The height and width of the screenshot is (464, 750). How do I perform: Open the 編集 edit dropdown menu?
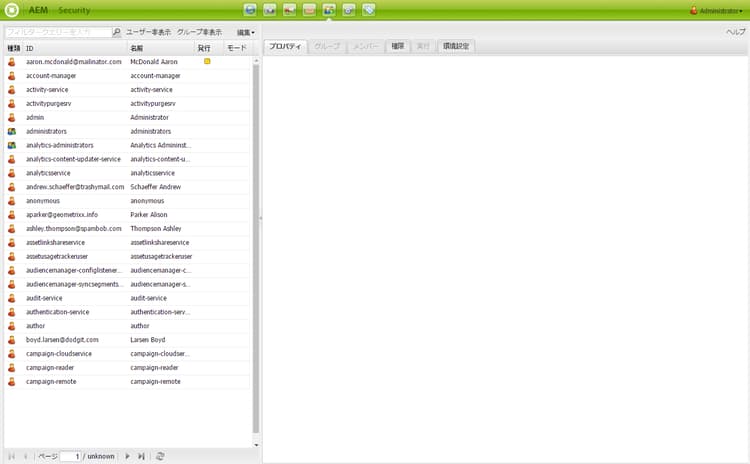point(246,33)
